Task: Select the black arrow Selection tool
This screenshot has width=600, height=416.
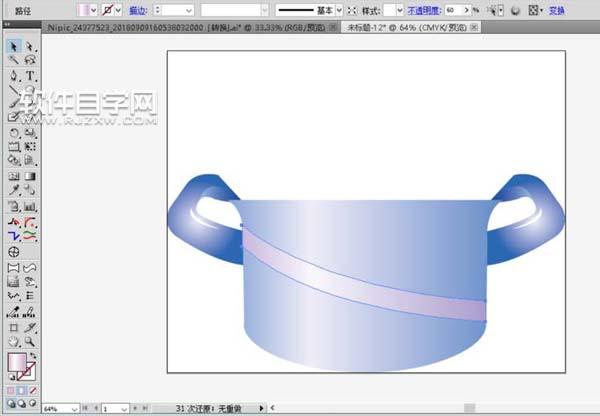Action: tap(14, 47)
